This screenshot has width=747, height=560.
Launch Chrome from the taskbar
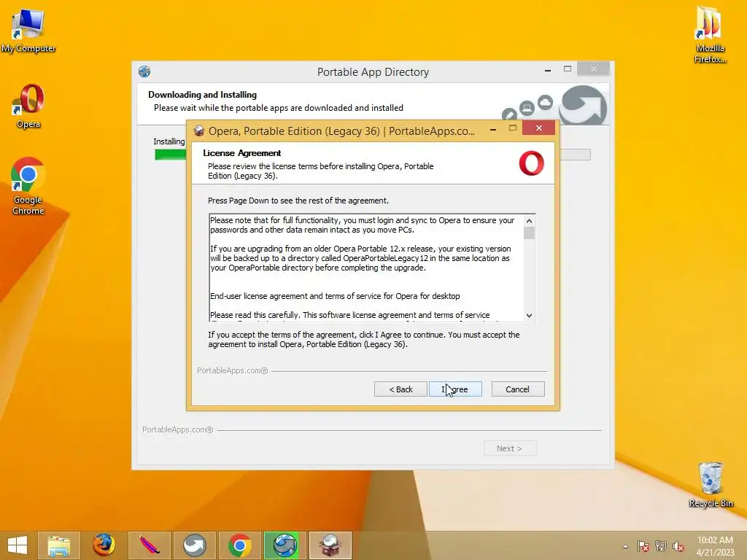tap(239, 545)
